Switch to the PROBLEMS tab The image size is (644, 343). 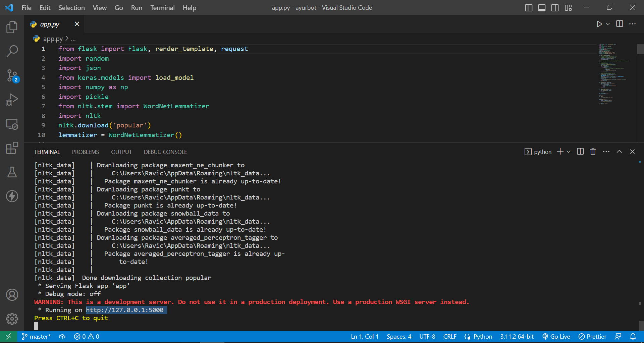86,152
